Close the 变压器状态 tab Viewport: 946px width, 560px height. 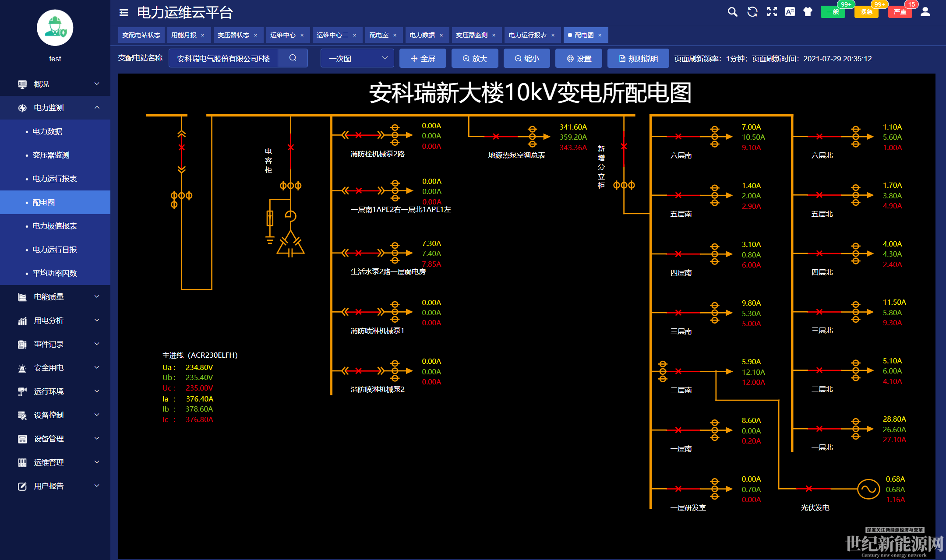click(x=256, y=35)
